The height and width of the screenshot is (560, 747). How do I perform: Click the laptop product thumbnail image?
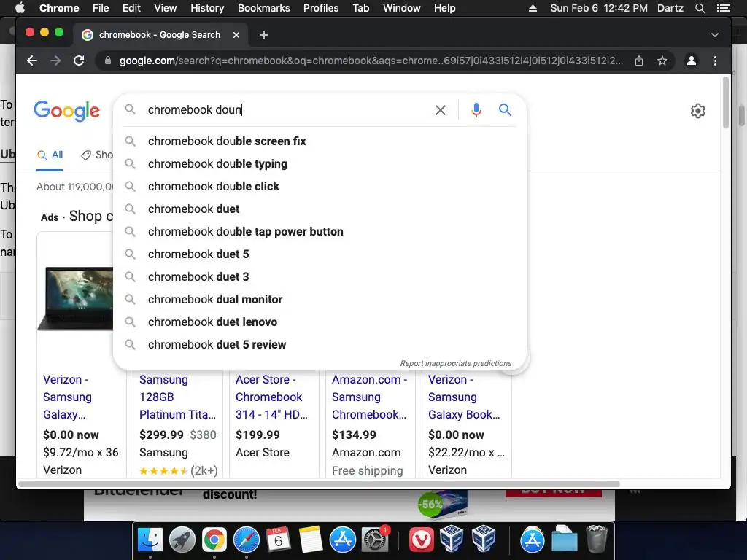(75, 298)
